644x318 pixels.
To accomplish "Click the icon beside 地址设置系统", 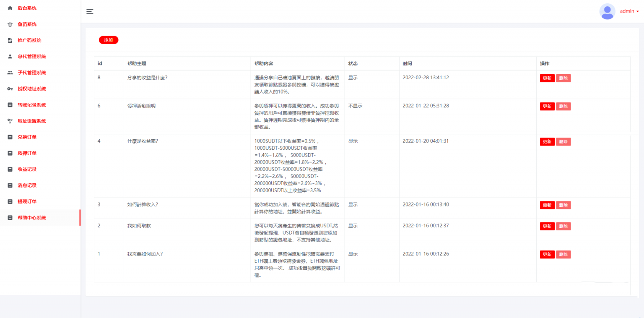I will click(10, 121).
